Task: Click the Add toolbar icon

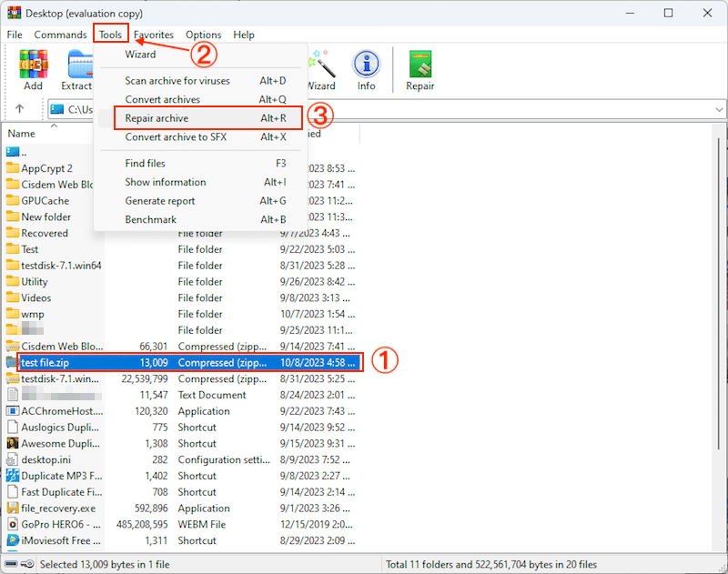Action: pos(33,69)
